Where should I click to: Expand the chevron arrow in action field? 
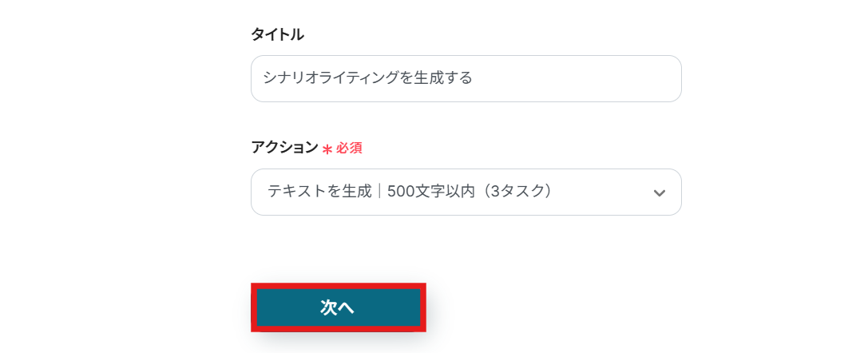click(659, 192)
